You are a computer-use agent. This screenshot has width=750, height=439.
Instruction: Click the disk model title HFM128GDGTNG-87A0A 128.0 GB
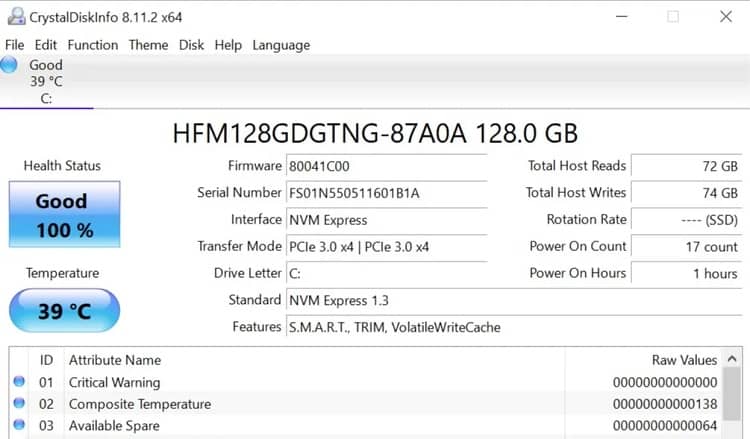[375, 133]
